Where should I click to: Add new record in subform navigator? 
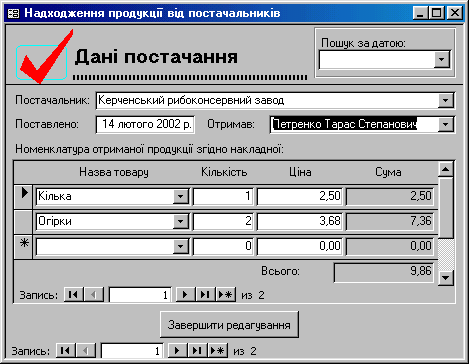point(226,295)
